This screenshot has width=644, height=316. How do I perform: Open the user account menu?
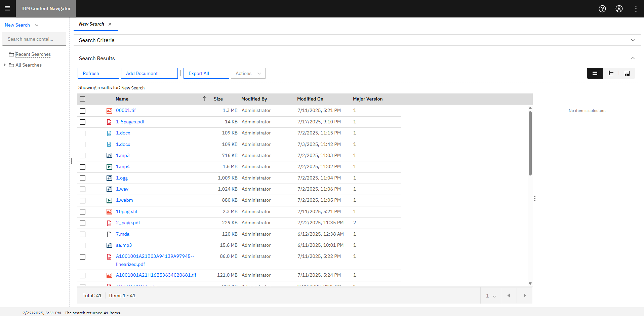619,9
